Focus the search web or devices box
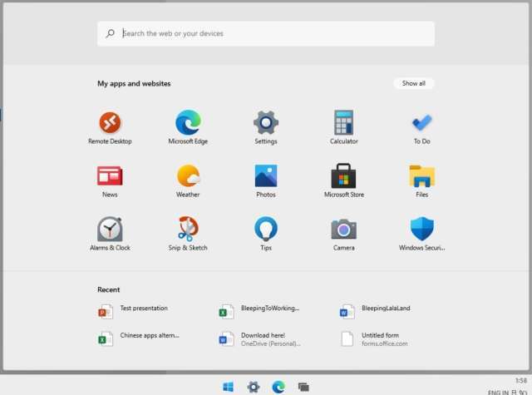Viewport: 532px width, 395px height. tap(266, 33)
